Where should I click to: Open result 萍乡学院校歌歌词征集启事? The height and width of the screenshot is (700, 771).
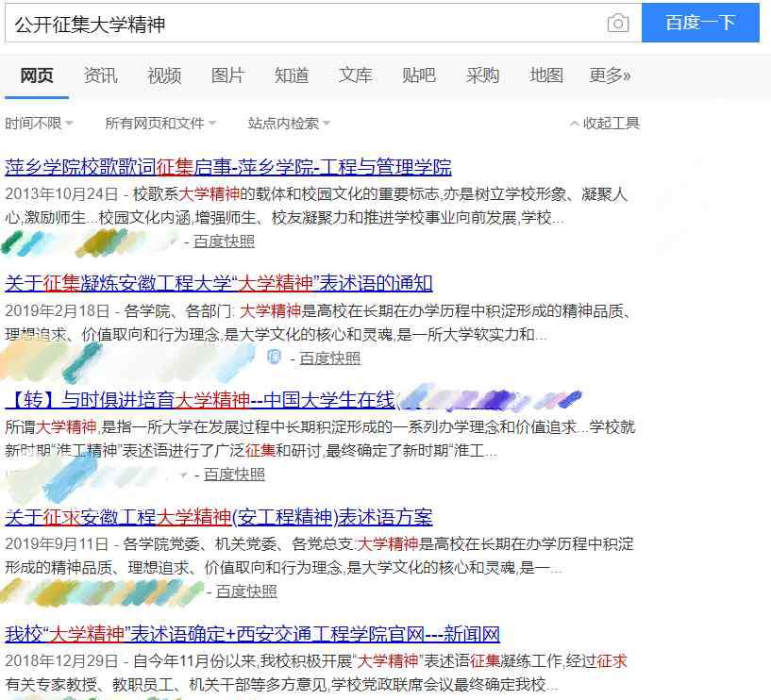[x=228, y=167]
